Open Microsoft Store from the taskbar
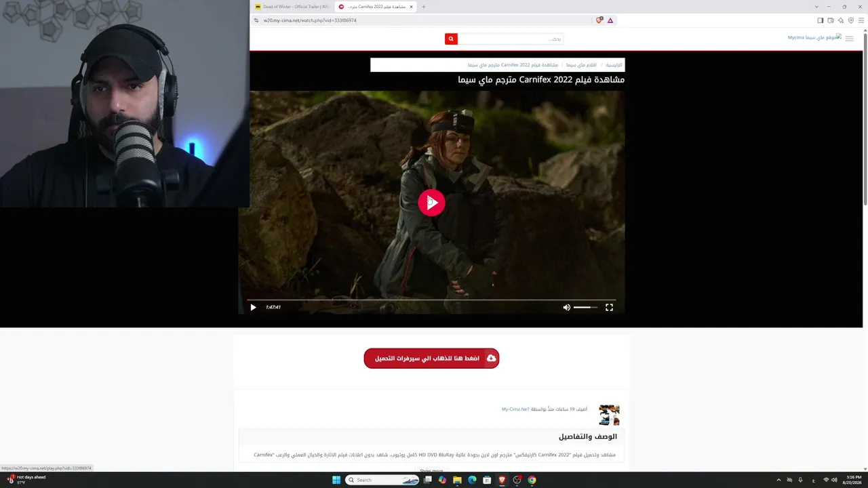The height and width of the screenshot is (488, 868). (x=487, y=480)
